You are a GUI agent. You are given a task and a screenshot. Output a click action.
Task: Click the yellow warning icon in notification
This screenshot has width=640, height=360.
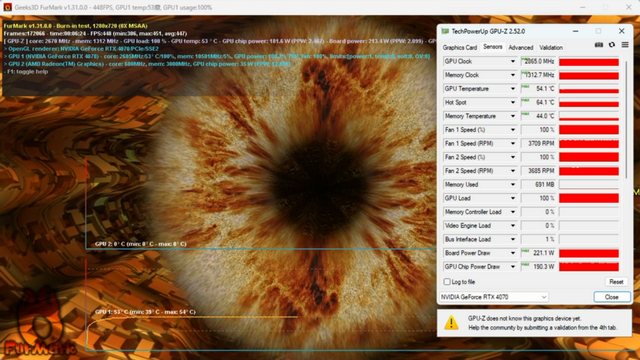(x=451, y=323)
